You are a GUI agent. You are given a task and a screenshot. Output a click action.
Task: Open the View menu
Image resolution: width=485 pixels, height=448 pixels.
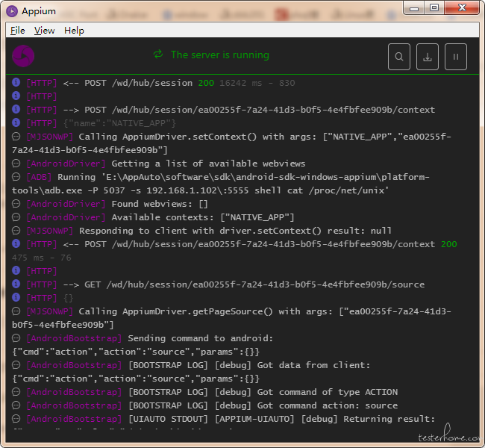pos(44,31)
